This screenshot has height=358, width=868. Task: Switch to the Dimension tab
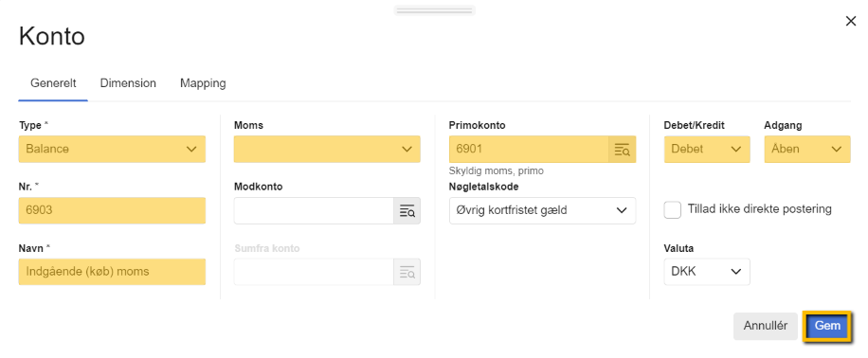(128, 83)
